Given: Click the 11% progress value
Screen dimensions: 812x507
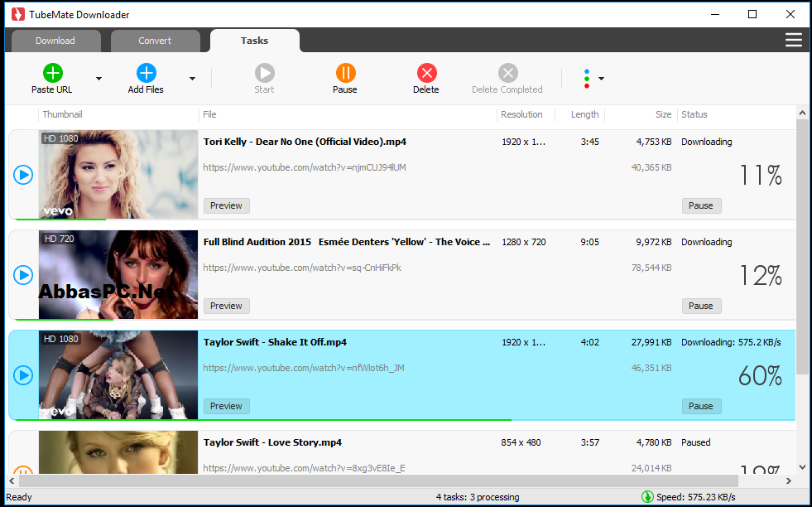Looking at the screenshot, I should pyautogui.click(x=761, y=176).
